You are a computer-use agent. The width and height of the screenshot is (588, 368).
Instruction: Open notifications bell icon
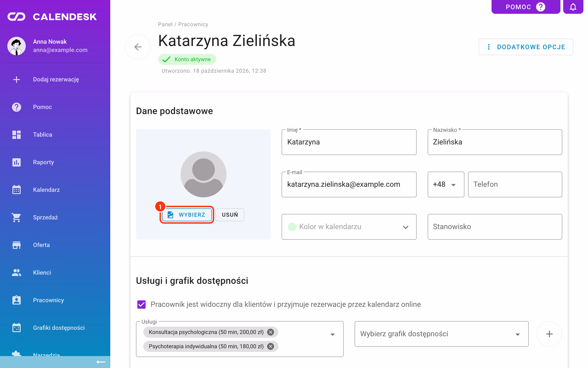tap(573, 7)
